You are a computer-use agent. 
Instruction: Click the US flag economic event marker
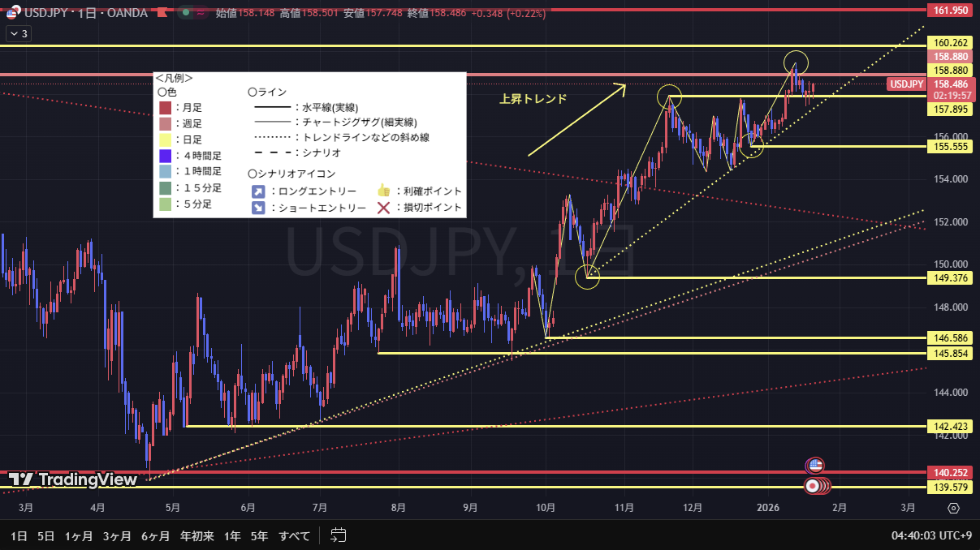[x=814, y=466]
